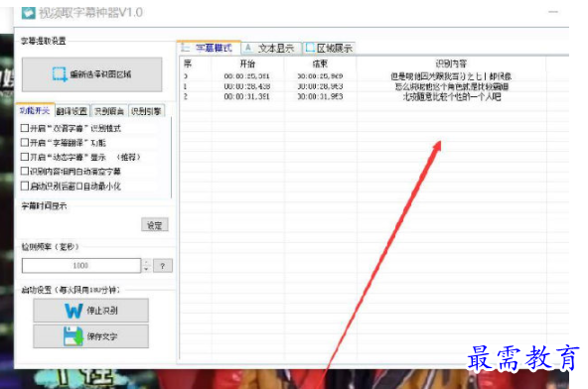588x389 pixels.
Task: Click the blue W icon on the stop button
Action: (x=73, y=311)
